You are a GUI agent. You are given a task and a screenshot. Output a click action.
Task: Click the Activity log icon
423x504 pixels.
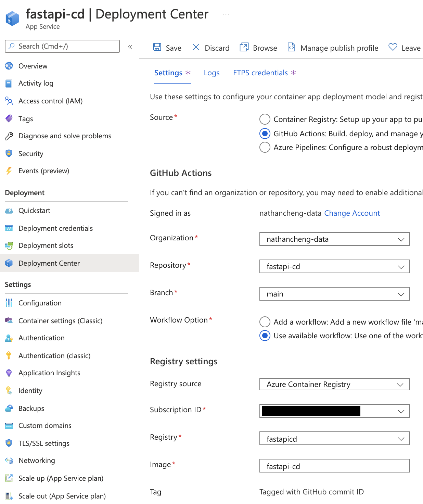9,83
